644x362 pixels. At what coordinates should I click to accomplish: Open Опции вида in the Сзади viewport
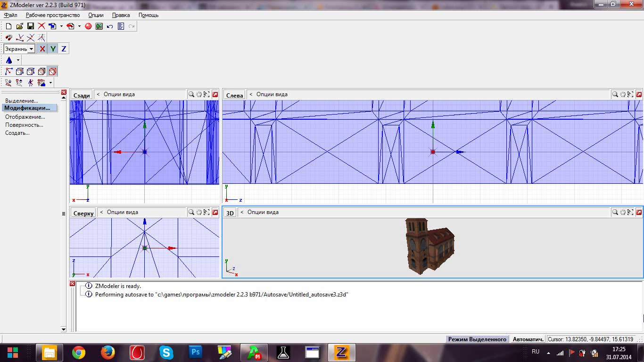coord(119,94)
